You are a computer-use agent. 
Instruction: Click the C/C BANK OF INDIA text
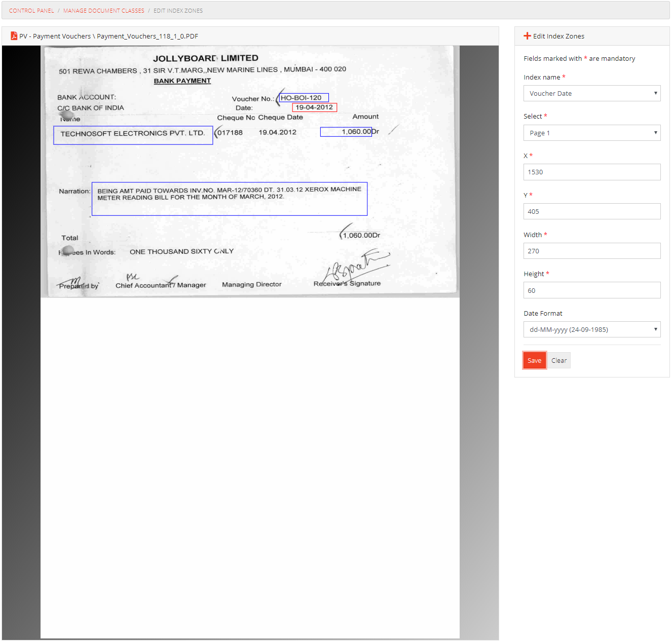(x=91, y=108)
